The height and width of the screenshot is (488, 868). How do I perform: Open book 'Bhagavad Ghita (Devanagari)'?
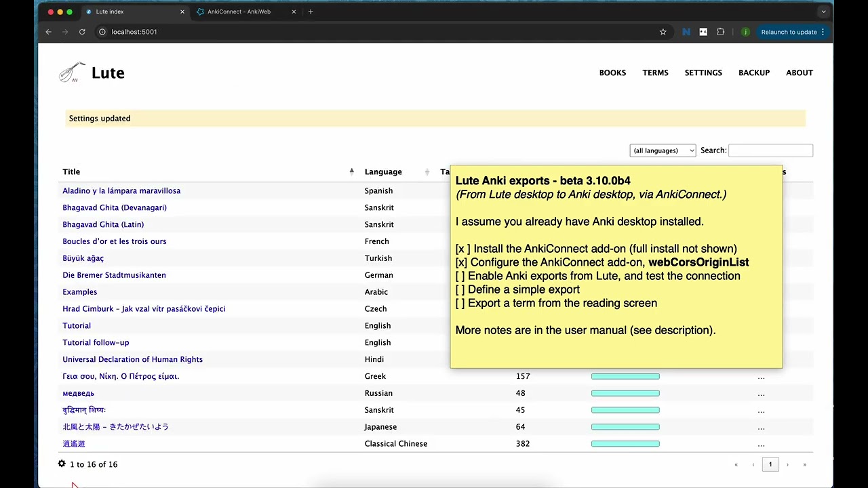(115, 207)
